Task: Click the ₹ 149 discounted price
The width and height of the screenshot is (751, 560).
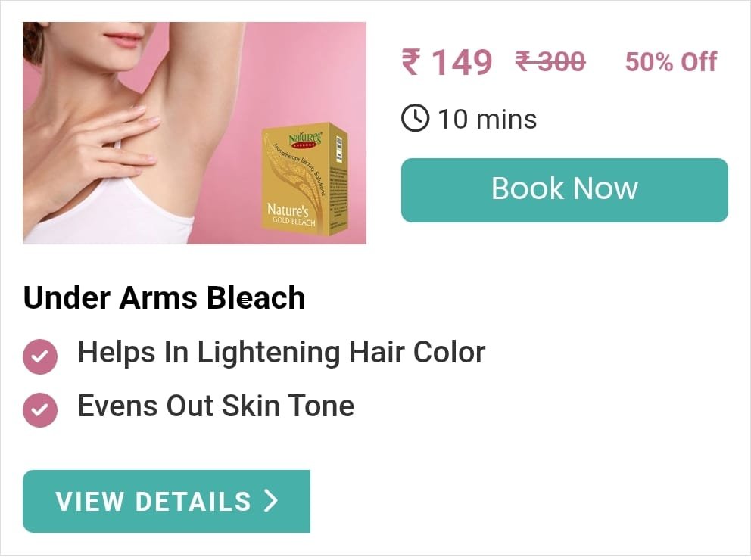Action: click(x=447, y=62)
